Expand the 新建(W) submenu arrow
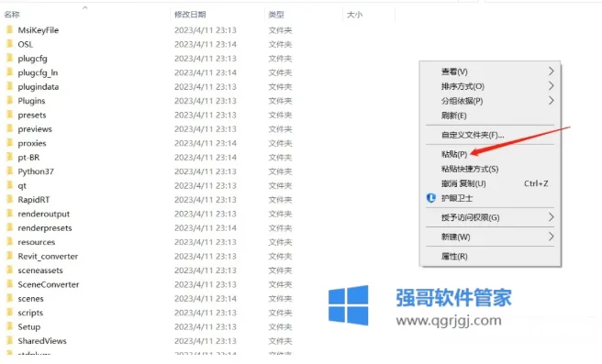The width and height of the screenshot is (602, 364). tap(552, 237)
